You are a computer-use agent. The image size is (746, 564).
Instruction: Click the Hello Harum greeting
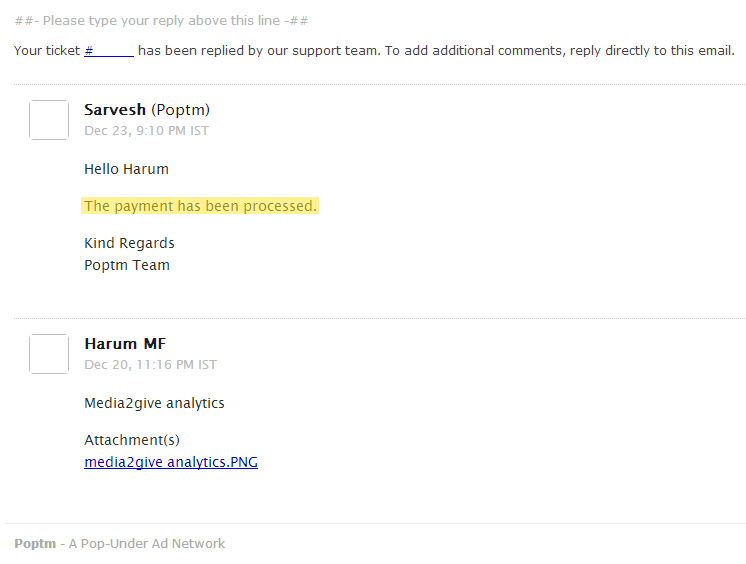tap(126, 169)
